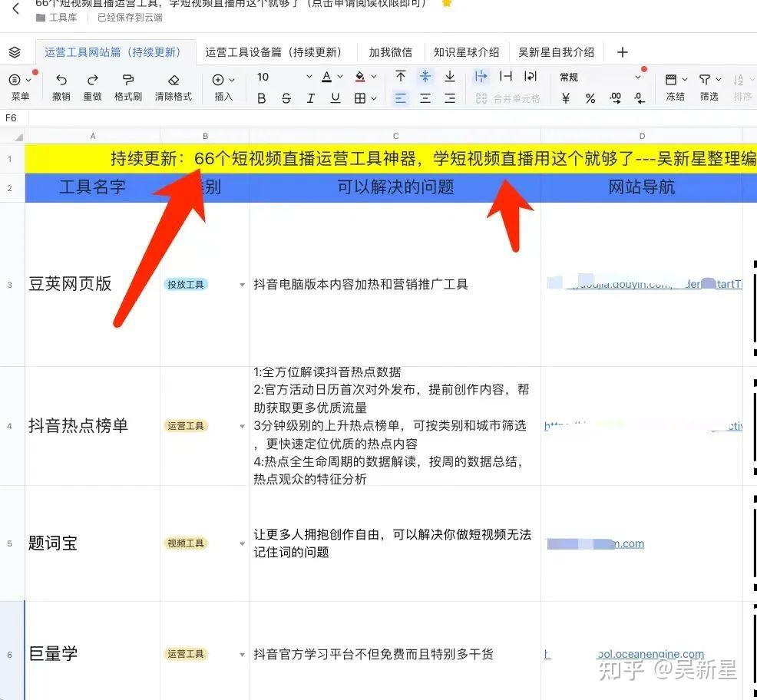The height and width of the screenshot is (700, 757).
Task: Align cell content to vertical middle
Action: point(425,76)
